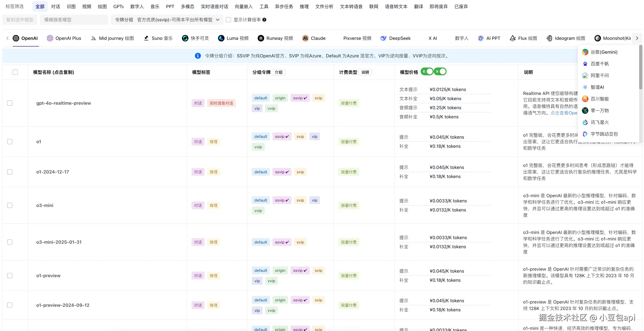The height and width of the screenshot is (331, 644).
Task: Tick the 显示计算倍率 checkbox
Action: 228,20
